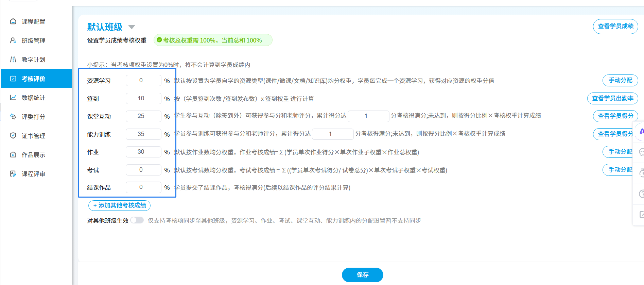Focus 课堂互动 cumulative score threshold input

368,116
